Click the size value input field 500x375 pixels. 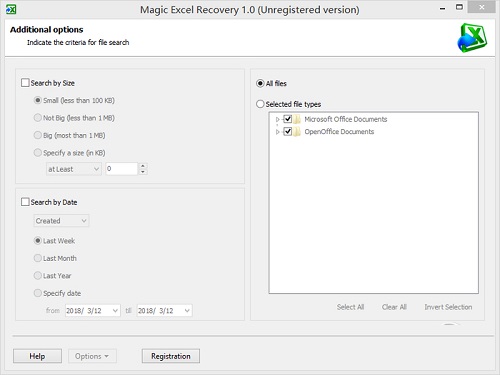(121, 169)
